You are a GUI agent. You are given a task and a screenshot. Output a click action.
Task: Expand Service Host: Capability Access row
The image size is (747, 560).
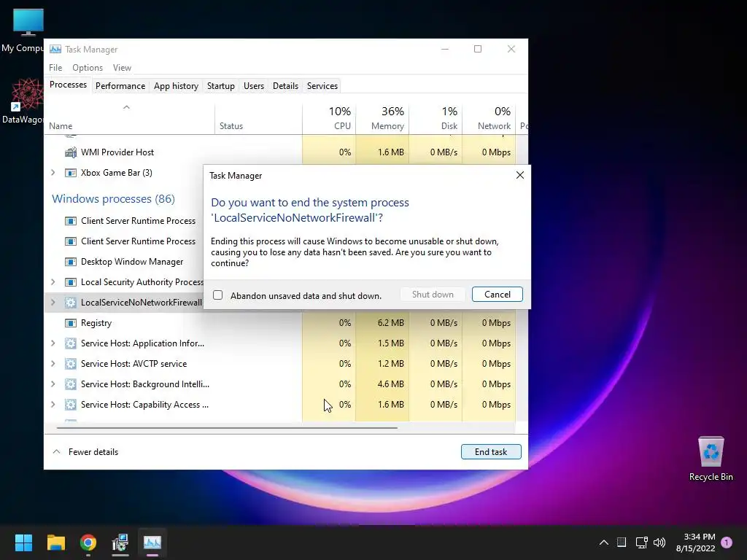point(53,405)
